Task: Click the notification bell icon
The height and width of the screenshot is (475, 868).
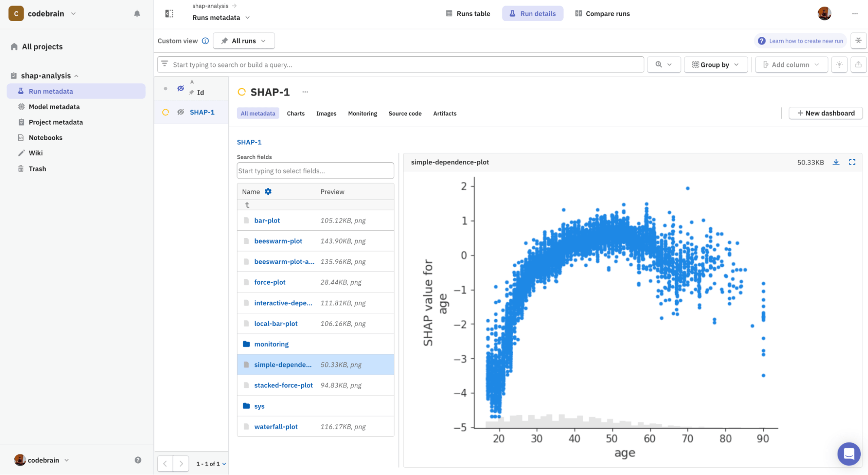Action: (x=137, y=13)
